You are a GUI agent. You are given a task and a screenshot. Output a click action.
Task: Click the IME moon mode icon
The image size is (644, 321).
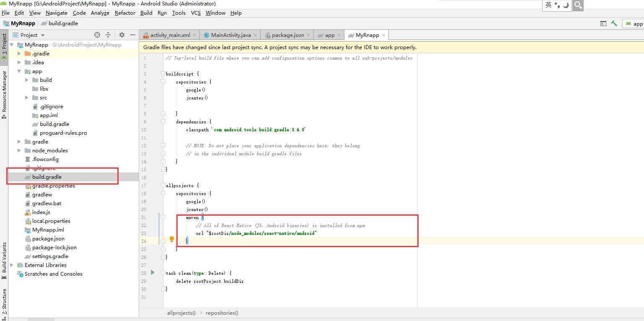click(566, 5)
